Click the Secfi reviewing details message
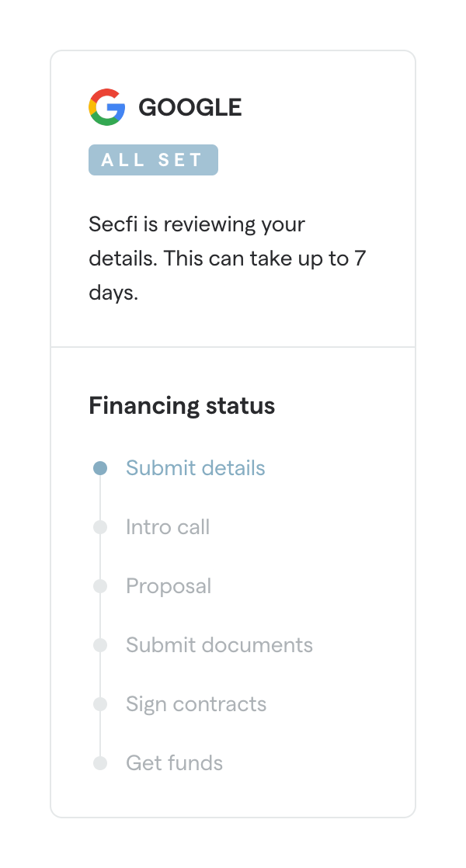 (x=227, y=259)
